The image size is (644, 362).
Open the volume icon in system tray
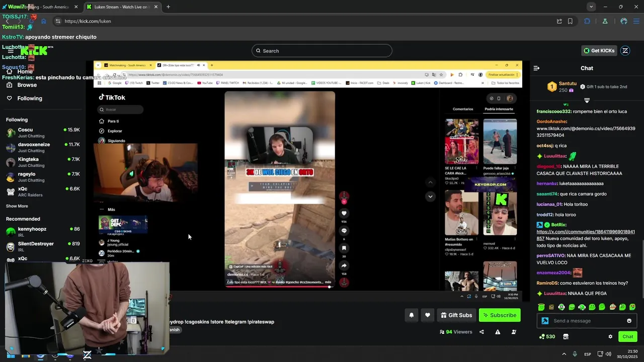(608, 354)
